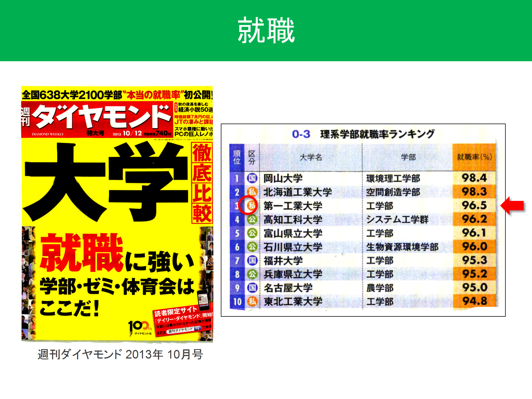532x399 pixels.
Task: Click the cover headline 全国638大学2100学部
Action: tap(72, 95)
